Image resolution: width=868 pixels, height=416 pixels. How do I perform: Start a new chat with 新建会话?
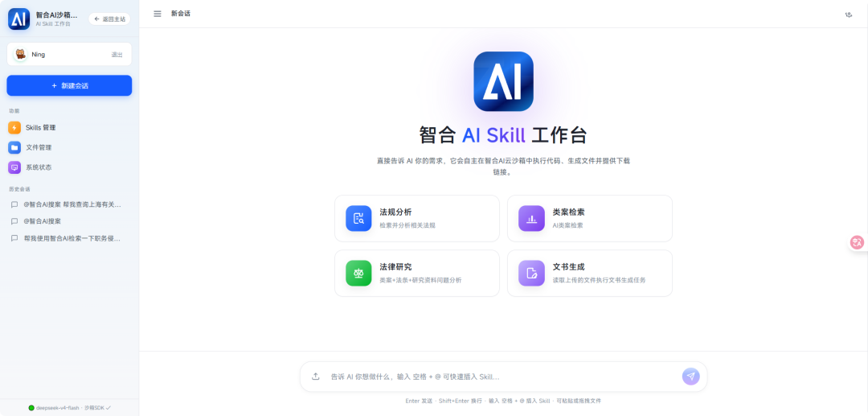coord(69,86)
